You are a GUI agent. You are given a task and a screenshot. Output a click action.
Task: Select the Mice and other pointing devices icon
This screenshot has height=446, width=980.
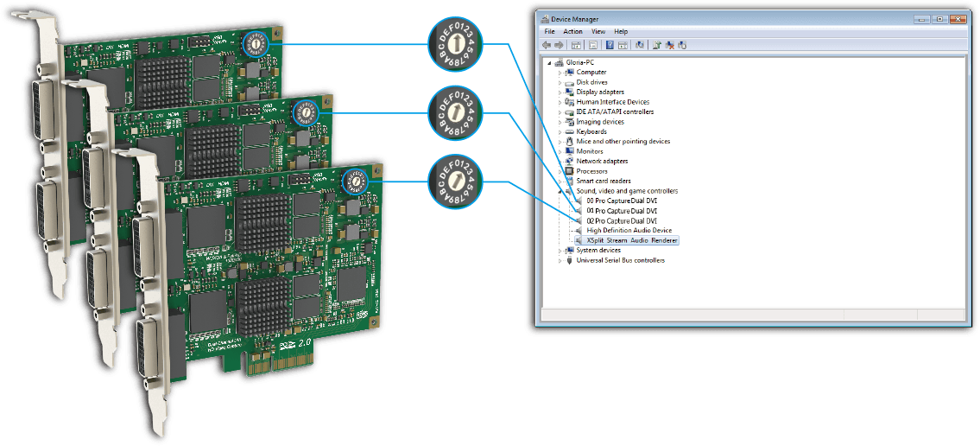pyautogui.click(x=569, y=142)
